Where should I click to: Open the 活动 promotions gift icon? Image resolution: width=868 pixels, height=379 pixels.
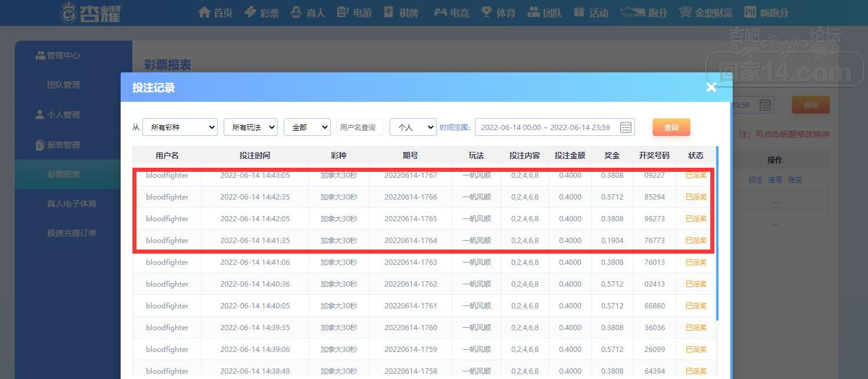(579, 12)
